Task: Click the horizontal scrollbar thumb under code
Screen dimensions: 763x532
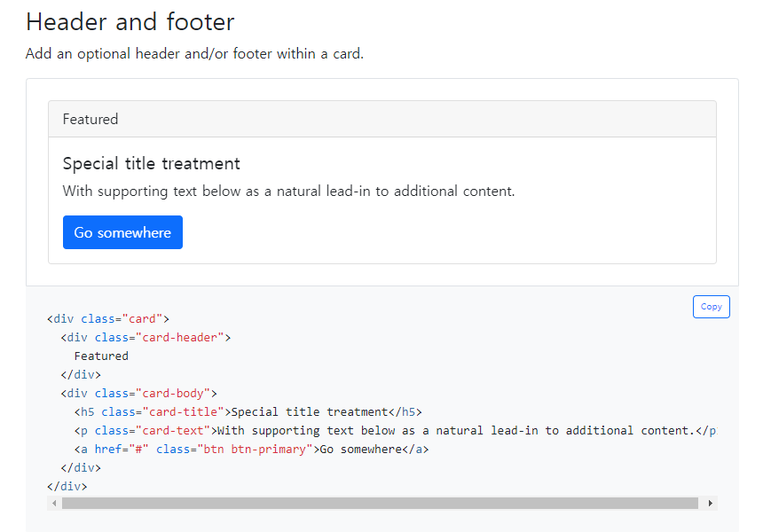Action: 380,504
